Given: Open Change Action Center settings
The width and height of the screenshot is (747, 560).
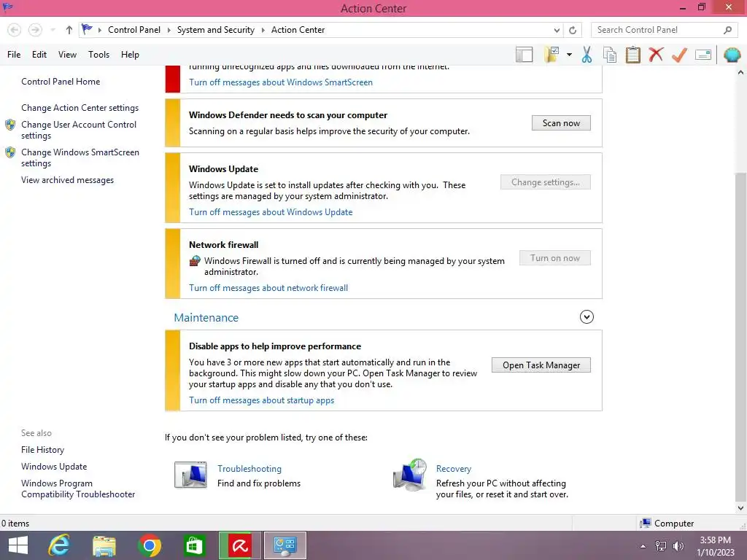Looking at the screenshot, I should (80, 108).
